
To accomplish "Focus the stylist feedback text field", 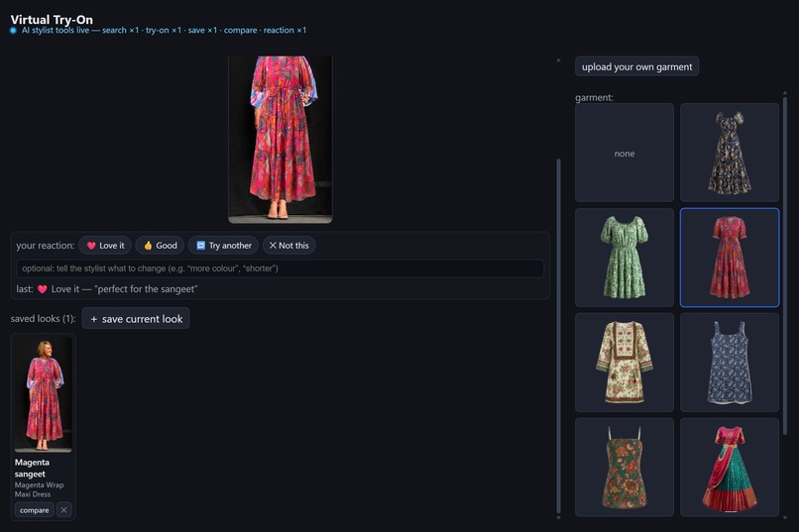I will 280,268.
